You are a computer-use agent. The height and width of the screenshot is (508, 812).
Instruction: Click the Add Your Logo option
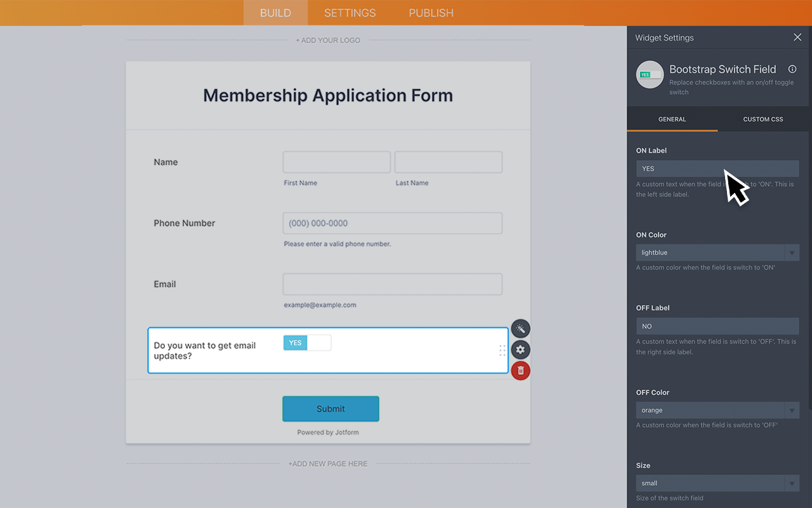[x=328, y=39]
